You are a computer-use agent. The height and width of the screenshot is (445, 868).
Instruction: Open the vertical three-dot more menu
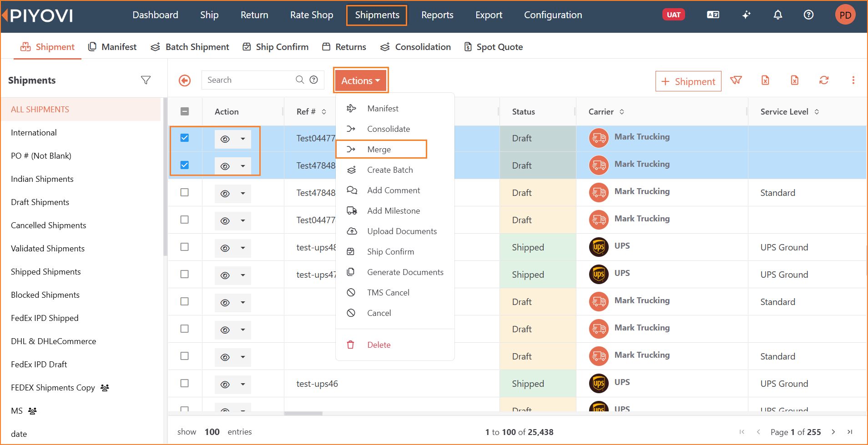coord(853,80)
